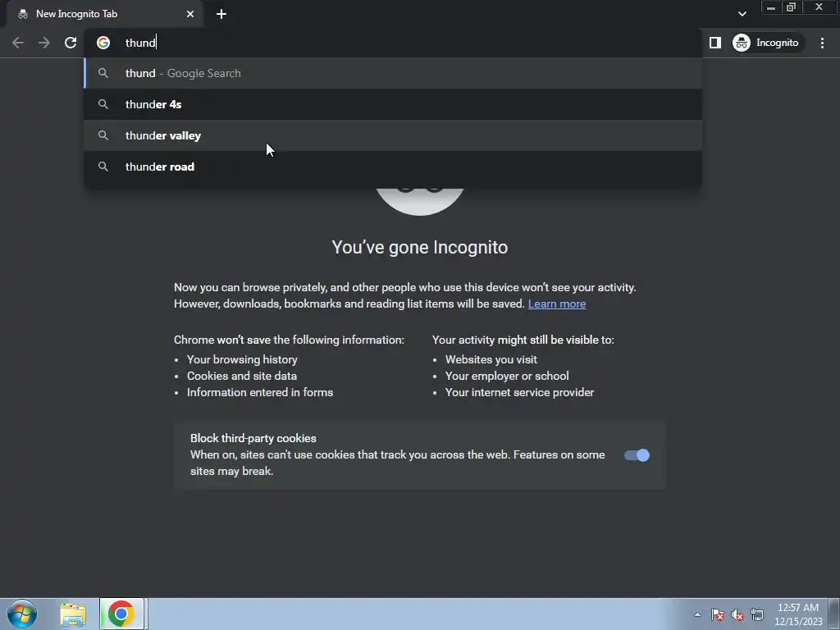Image resolution: width=840 pixels, height=630 pixels.
Task: Click the back navigation arrow
Action: 18,43
